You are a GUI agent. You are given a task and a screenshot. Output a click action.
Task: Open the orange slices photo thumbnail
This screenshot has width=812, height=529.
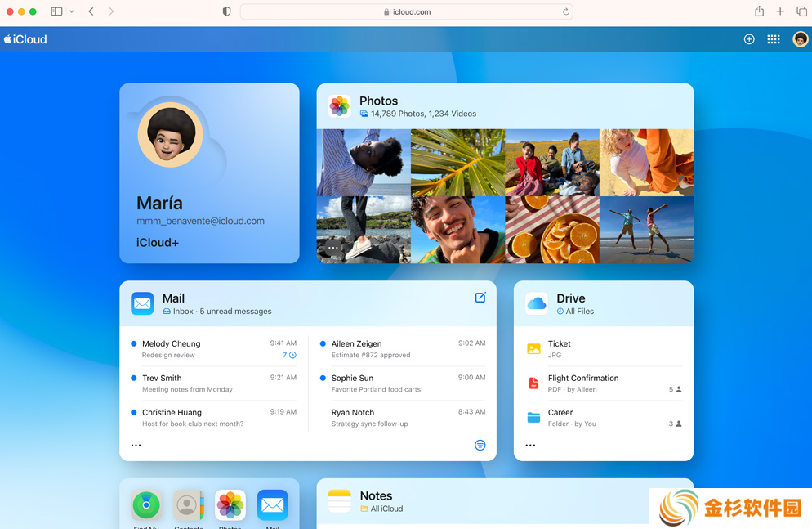(x=552, y=230)
